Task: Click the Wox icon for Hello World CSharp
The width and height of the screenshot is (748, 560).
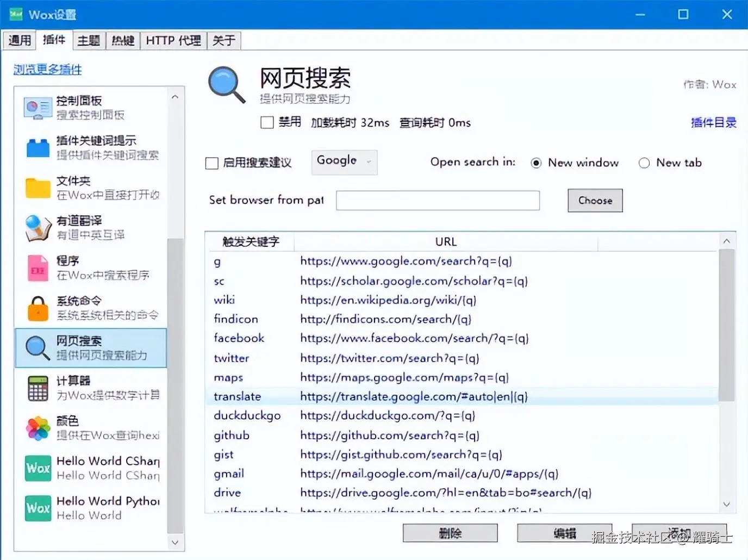Action: pyautogui.click(x=38, y=468)
